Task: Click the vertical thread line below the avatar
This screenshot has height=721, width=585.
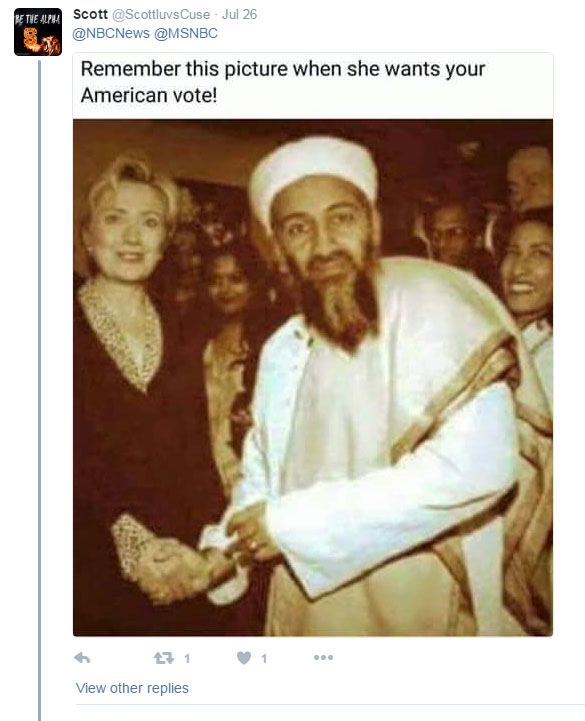Action: [39, 390]
